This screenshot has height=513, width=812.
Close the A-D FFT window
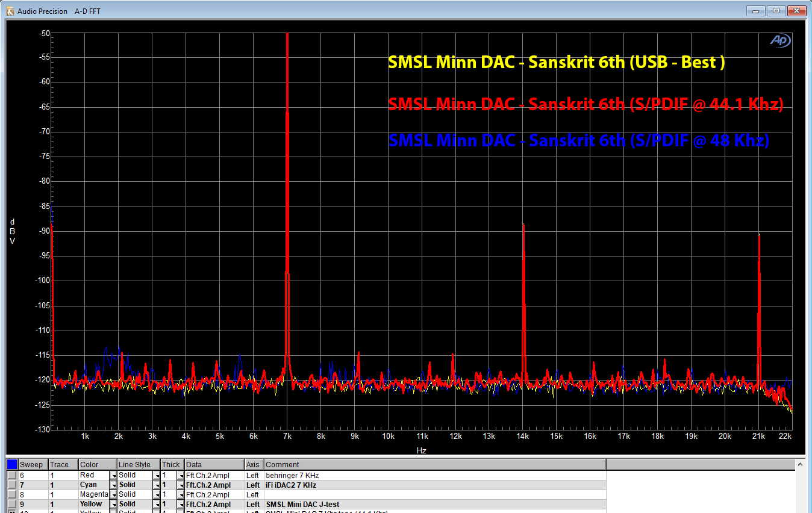(796, 11)
